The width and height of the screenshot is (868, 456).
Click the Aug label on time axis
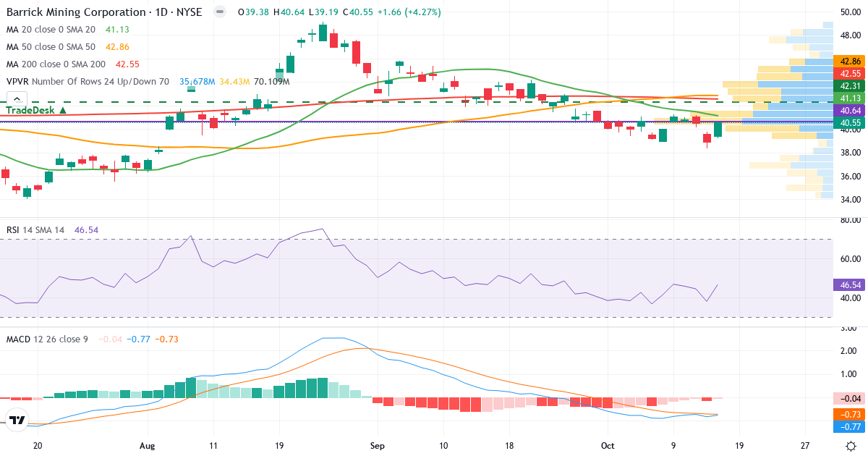(148, 446)
